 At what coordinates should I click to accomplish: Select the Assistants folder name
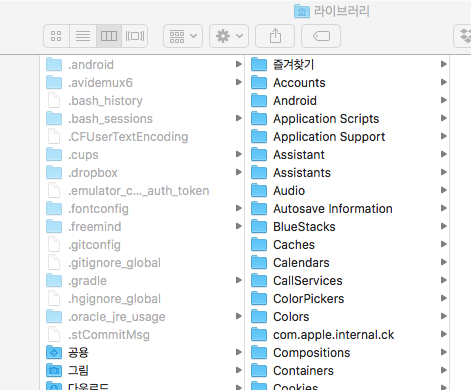(302, 173)
